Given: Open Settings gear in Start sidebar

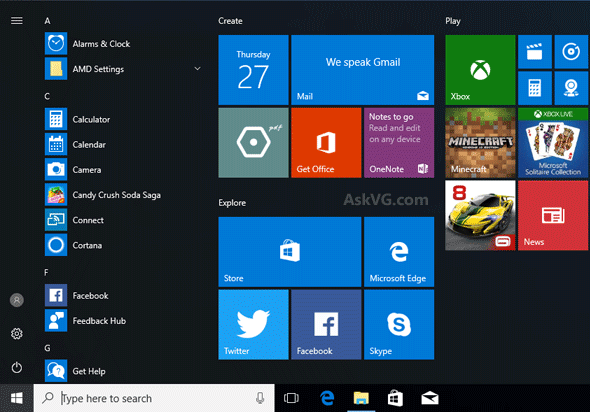Looking at the screenshot, I should (x=17, y=334).
